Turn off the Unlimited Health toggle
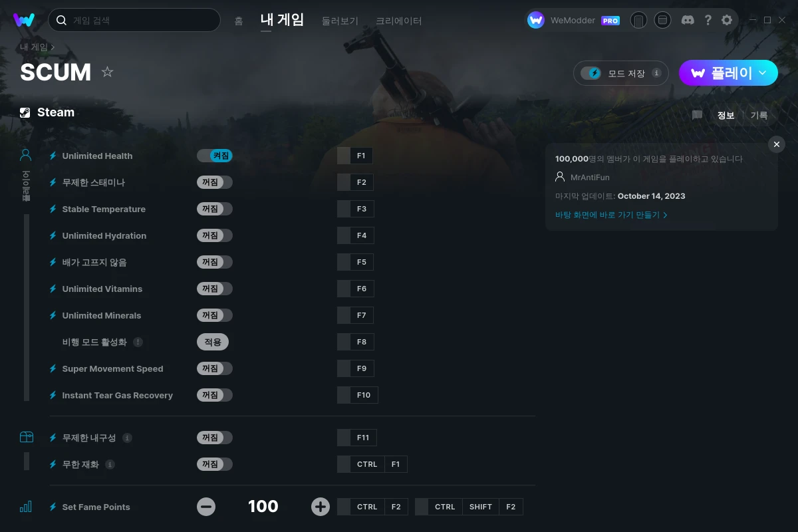Viewport: 798px width, 532px height. tap(214, 156)
